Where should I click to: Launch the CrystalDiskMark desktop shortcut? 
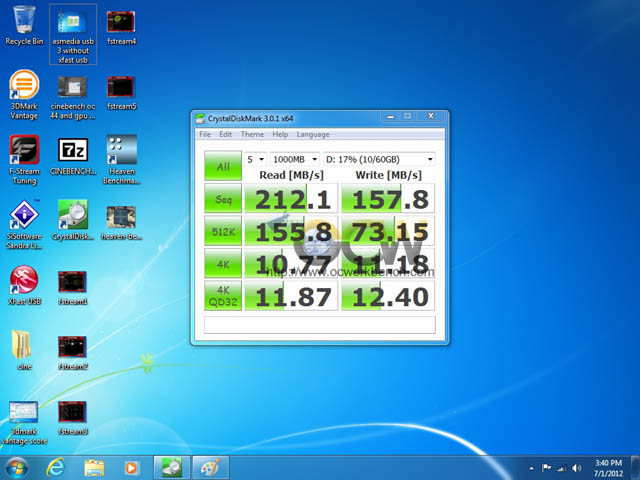click(x=73, y=220)
